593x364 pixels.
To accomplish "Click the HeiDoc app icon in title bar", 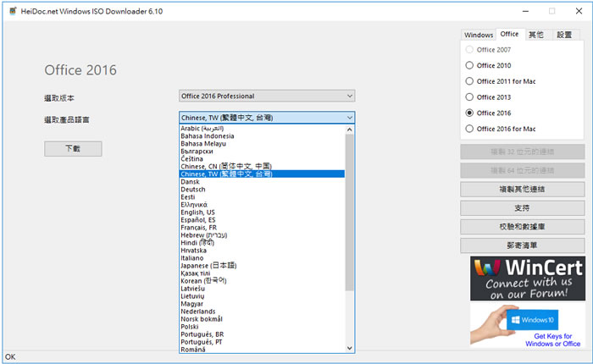I will pyautogui.click(x=13, y=11).
